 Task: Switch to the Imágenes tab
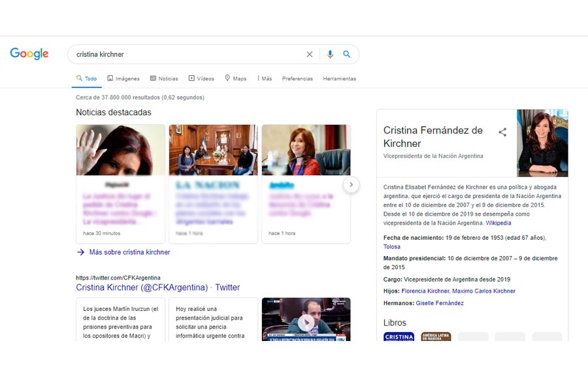coord(123,78)
